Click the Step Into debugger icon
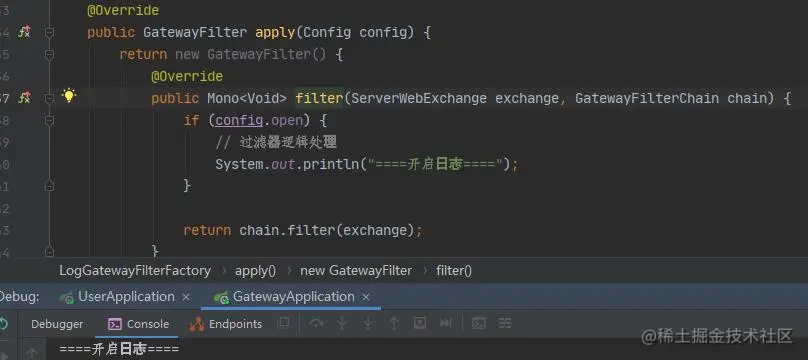 pos(342,323)
